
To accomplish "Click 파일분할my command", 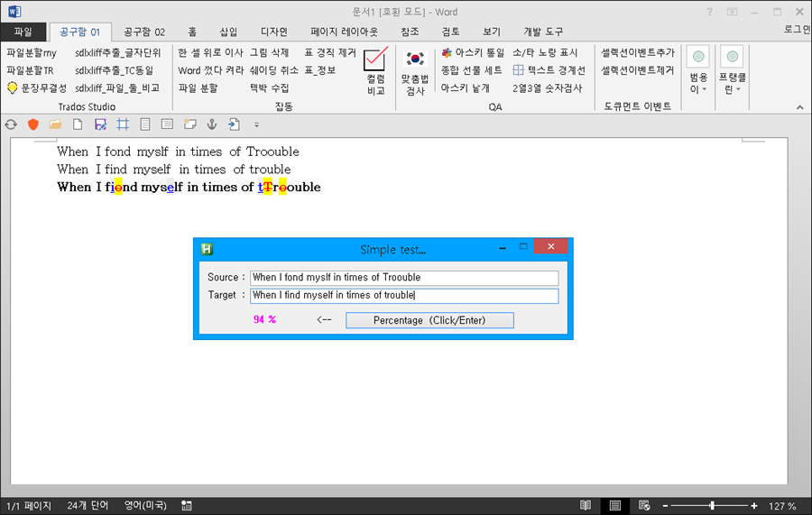I will [32, 53].
